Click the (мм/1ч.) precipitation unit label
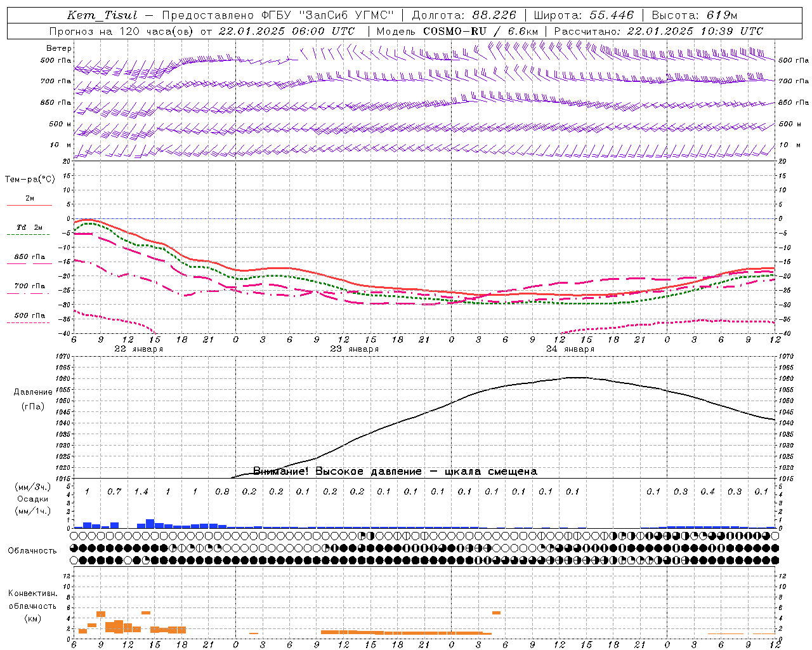Screen dimensions: 812x650 (x=32, y=511)
